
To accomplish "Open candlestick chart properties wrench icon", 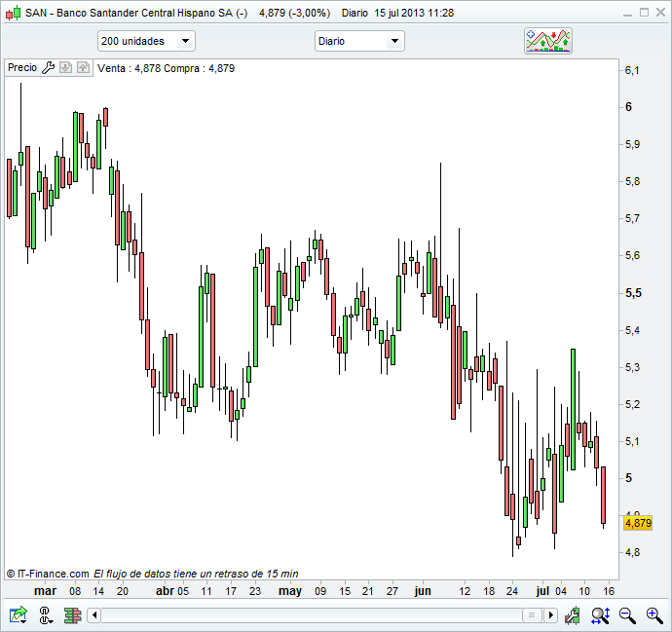I will (x=572, y=615).
